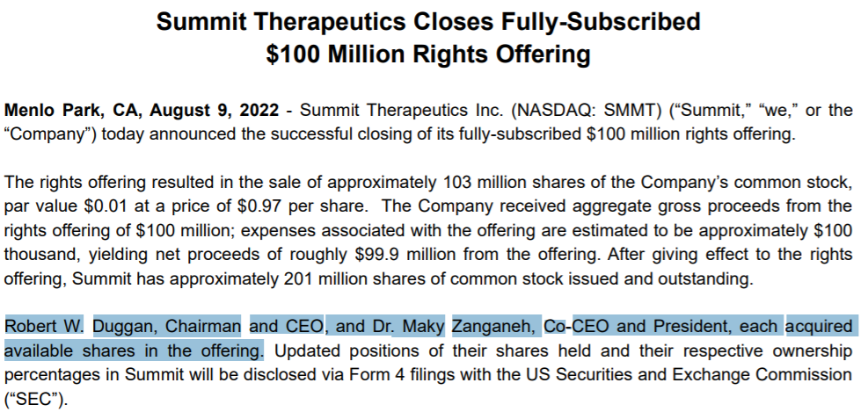The height and width of the screenshot is (419, 868).
Task: Click the highlighted phrase 'available shares in the offering'
Action: (x=134, y=350)
